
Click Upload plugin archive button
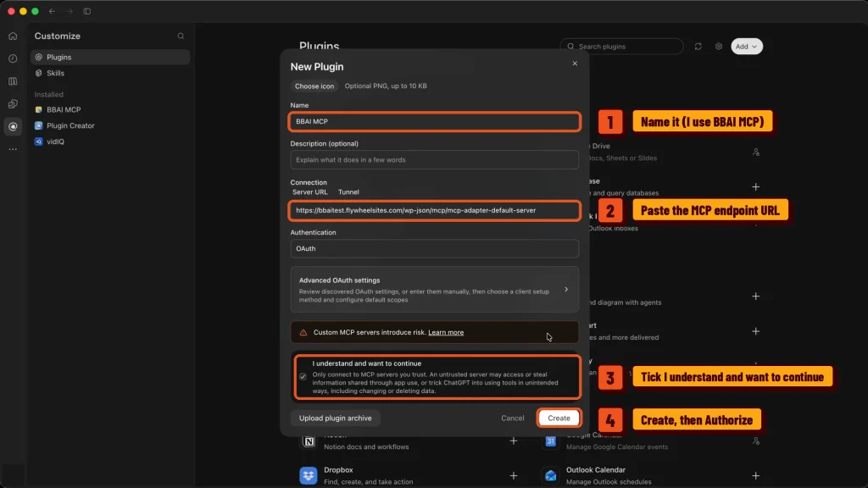(336, 419)
